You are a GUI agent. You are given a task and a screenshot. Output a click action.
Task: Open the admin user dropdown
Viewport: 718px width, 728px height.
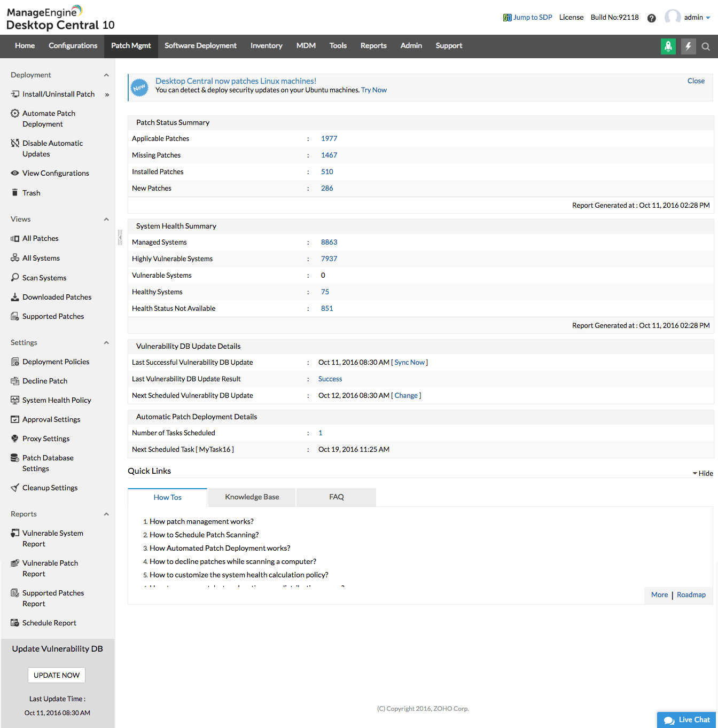[x=697, y=18]
